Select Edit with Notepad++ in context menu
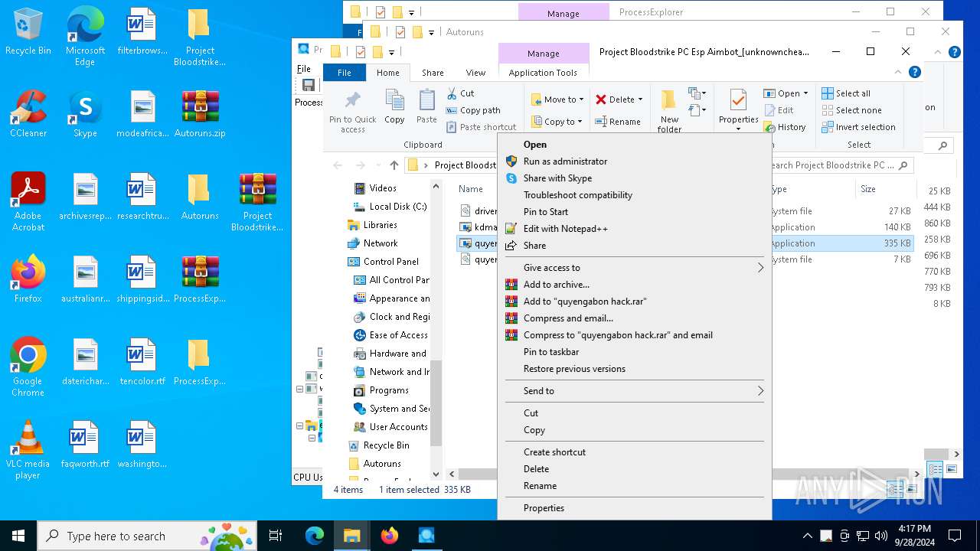Image resolution: width=980 pixels, height=551 pixels. [635, 229]
